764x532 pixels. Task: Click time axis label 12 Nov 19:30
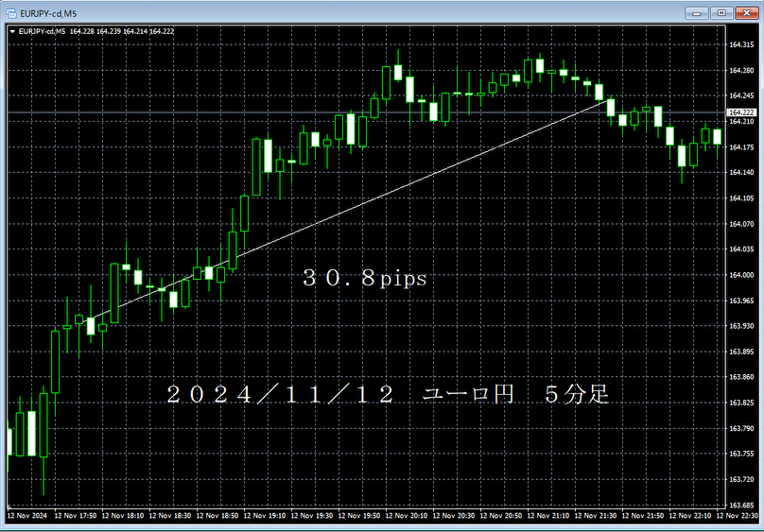pos(312,515)
